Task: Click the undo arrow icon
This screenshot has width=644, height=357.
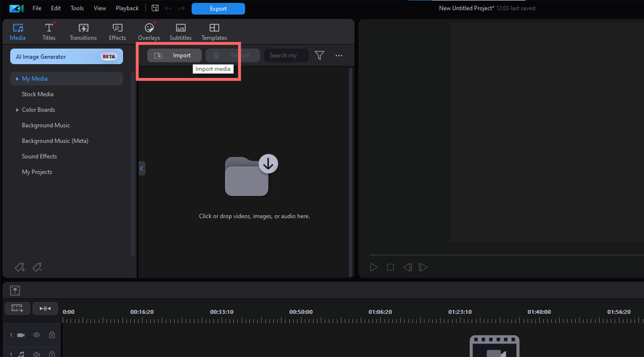Action: [x=168, y=9]
